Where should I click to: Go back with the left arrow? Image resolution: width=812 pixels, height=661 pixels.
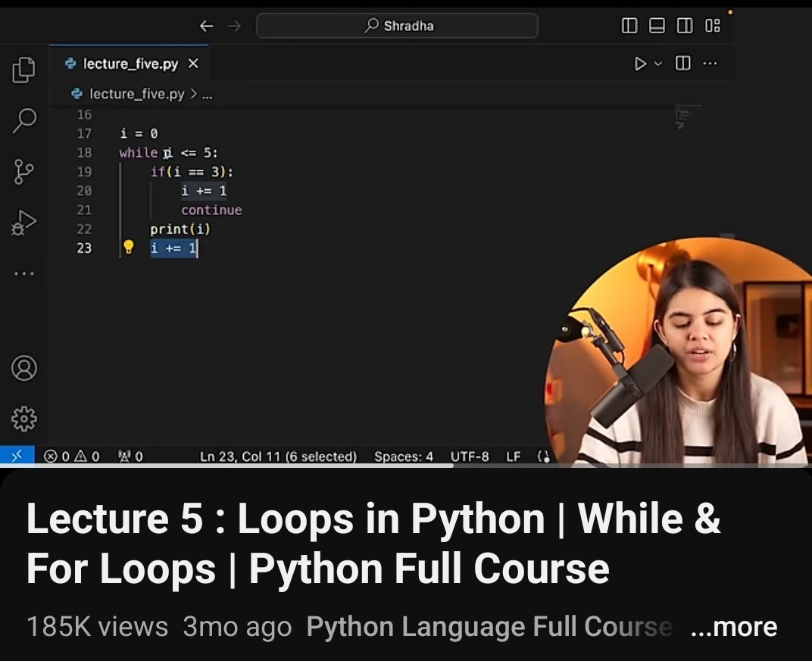[x=207, y=26]
